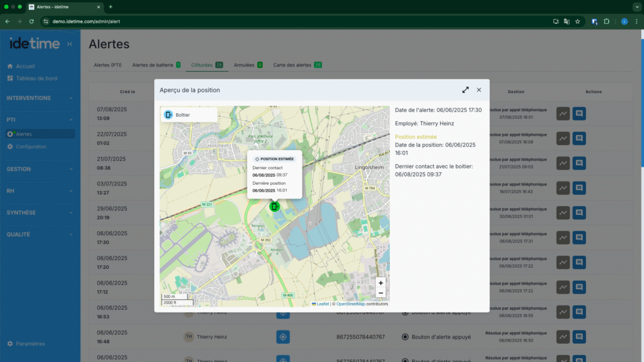
Task: Expand the position preview to fullscreen
Action: coord(465,90)
